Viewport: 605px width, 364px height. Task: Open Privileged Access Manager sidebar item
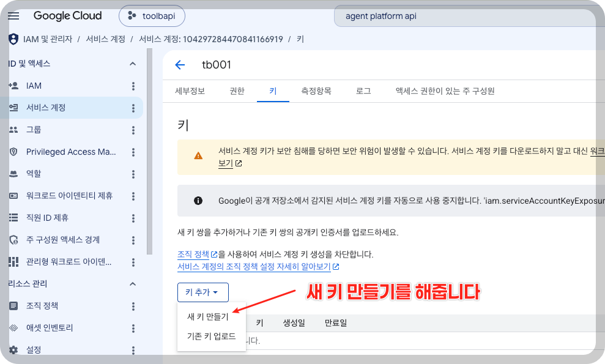click(72, 152)
